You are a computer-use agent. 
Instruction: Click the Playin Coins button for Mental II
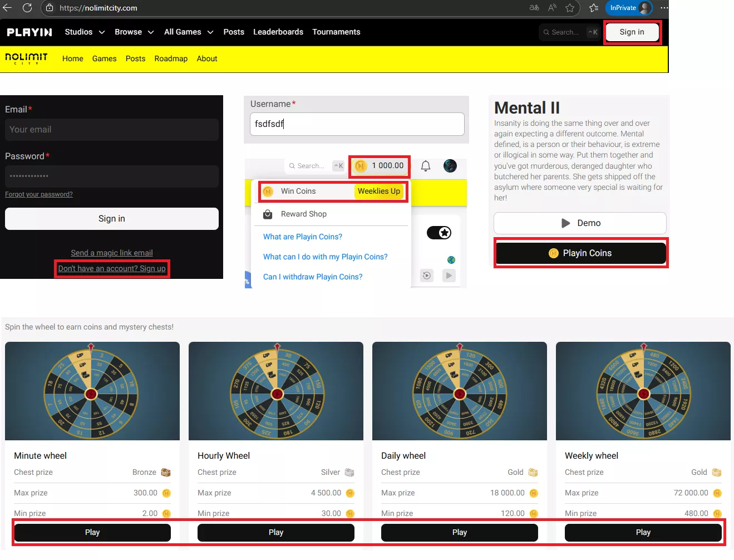point(581,253)
